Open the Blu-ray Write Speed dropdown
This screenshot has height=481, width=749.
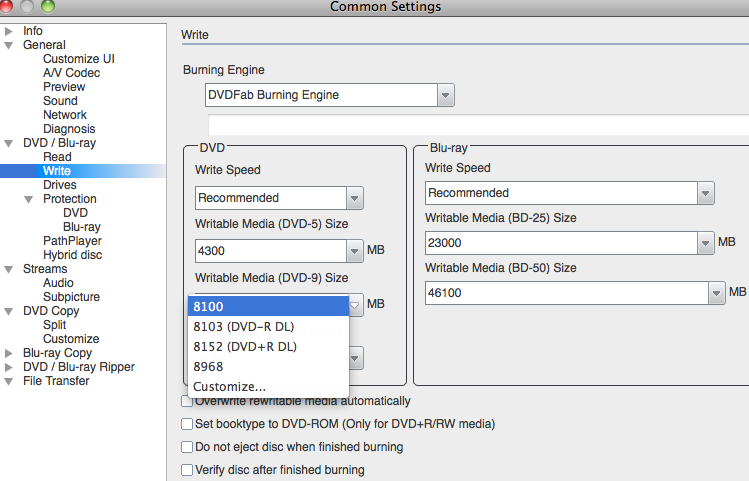click(706, 193)
